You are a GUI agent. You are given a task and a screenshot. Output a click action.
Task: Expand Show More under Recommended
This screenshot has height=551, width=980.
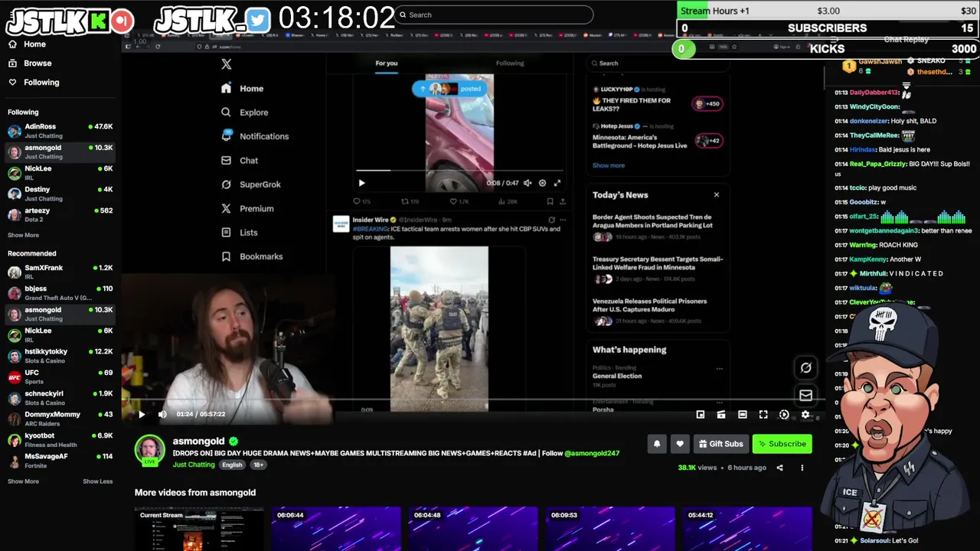(23, 481)
